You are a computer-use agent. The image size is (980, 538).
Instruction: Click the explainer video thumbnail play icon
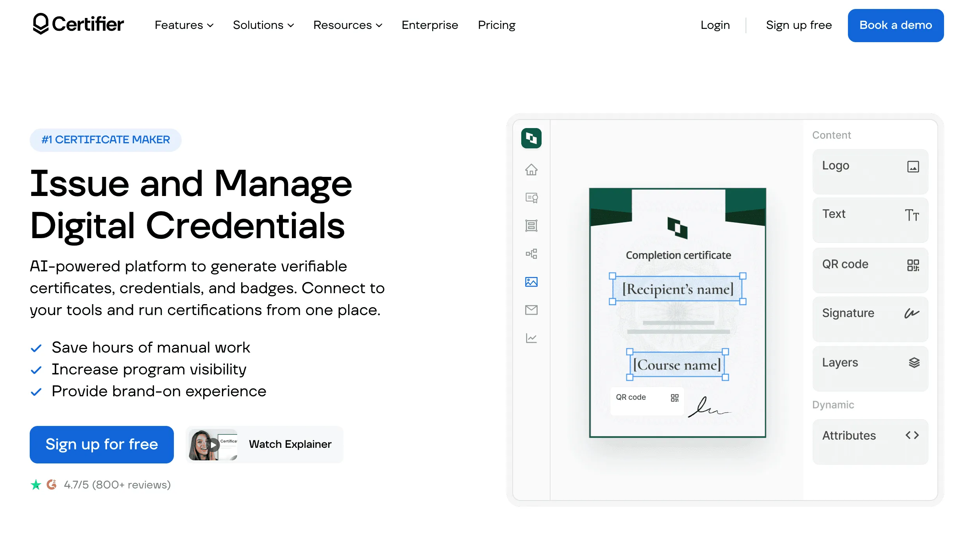pos(213,445)
